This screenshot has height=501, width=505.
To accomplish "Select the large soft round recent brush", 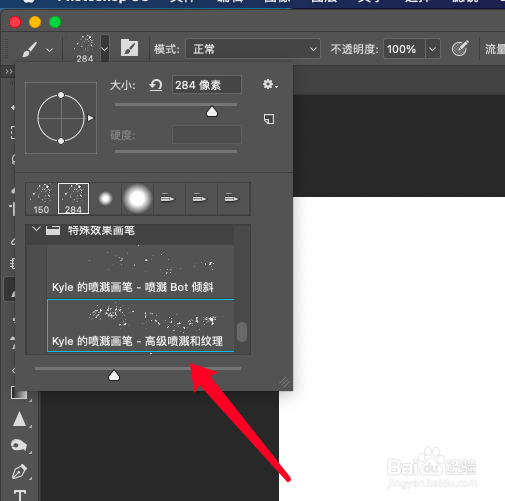I will coord(137,199).
